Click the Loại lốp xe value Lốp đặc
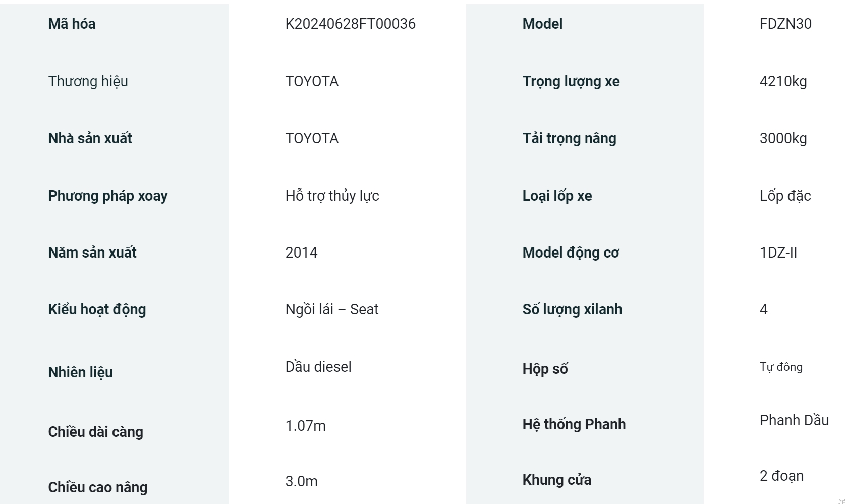The image size is (845, 504). coord(785,196)
